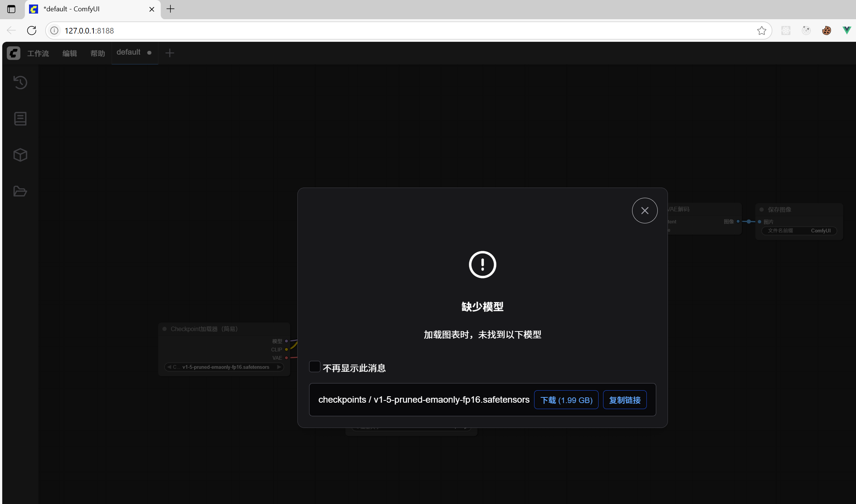Click the ComfyUI logo in the top bar

pos(14,53)
